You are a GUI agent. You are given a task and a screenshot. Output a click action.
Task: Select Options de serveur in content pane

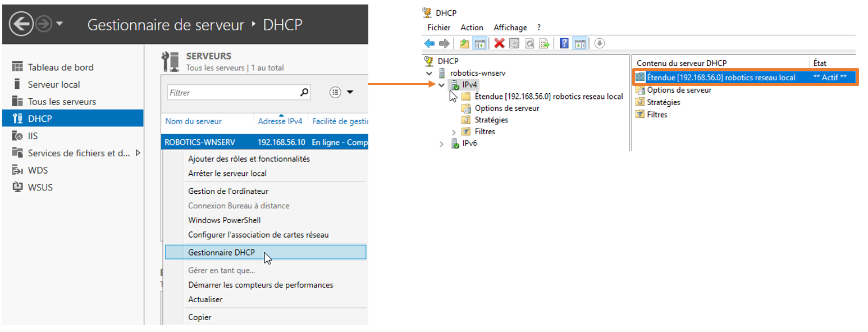pyautogui.click(x=679, y=90)
